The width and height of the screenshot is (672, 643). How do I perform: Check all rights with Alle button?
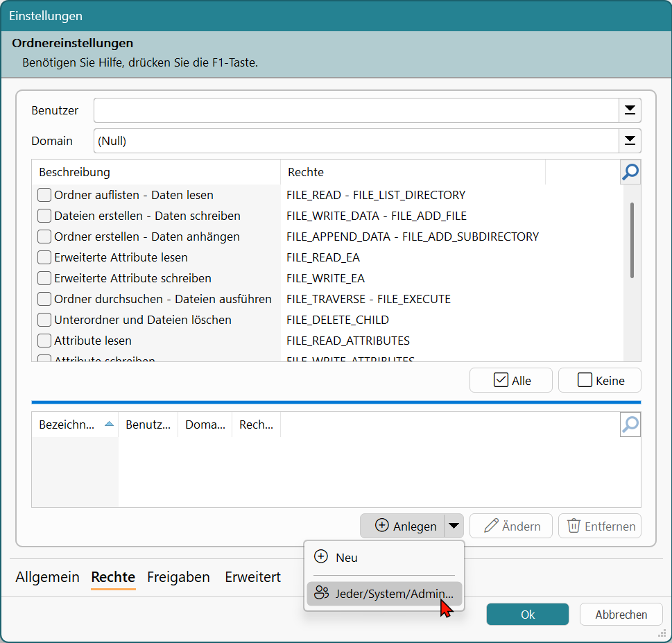[511, 380]
